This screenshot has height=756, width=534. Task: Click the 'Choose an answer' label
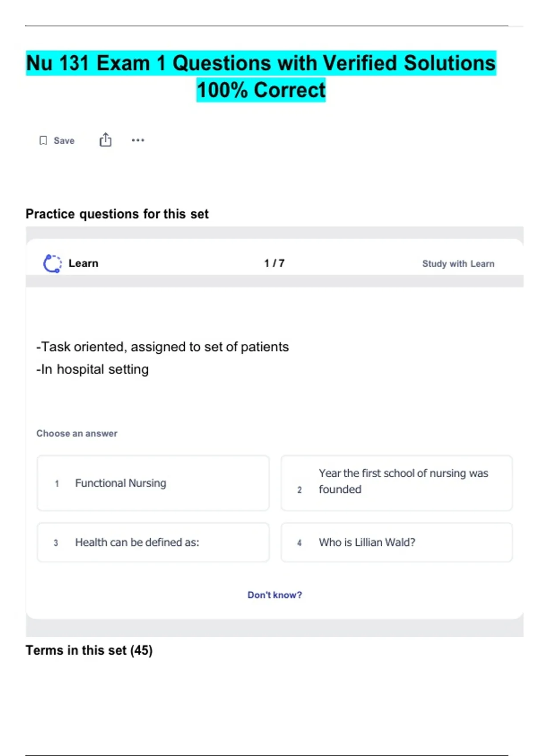(x=77, y=433)
